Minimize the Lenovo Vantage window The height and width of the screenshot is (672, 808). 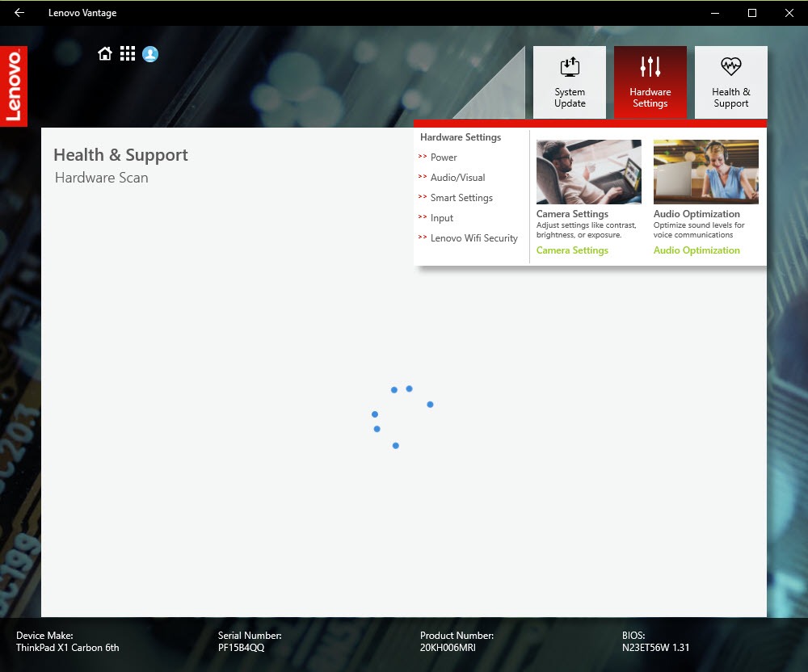point(715,13)
